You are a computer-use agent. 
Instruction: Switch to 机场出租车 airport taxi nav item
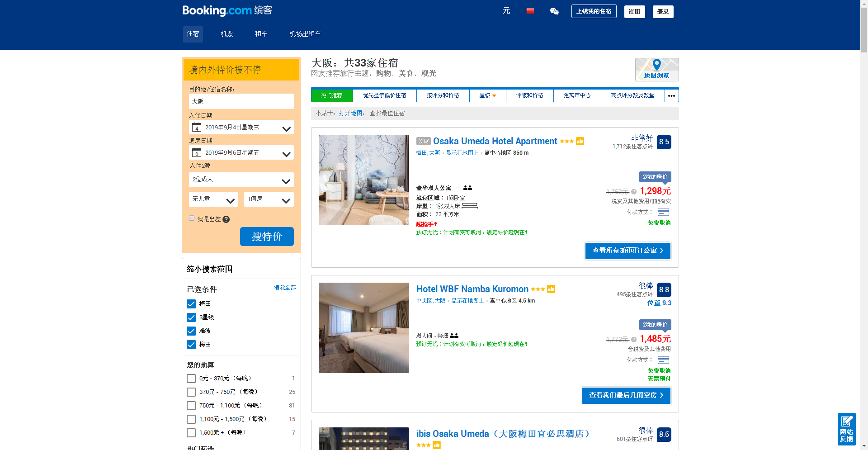tap(305, 34)
